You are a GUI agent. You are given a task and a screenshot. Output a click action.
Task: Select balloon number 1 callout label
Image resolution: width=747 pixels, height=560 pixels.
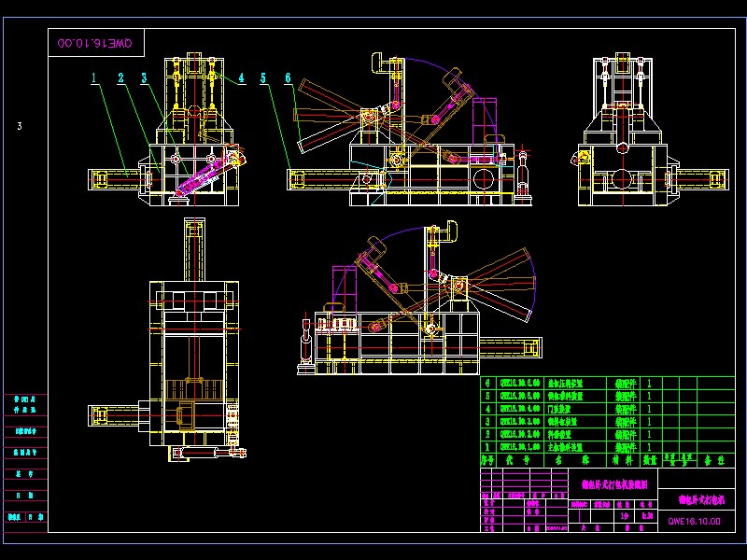[92, 77]
